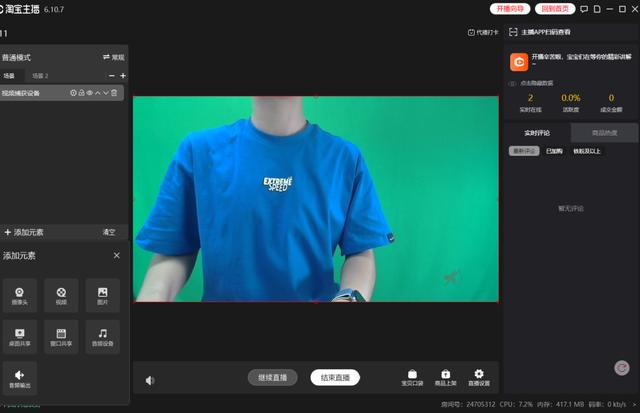
Task: Move video capture device layer up
Action: tap(98, 93)
